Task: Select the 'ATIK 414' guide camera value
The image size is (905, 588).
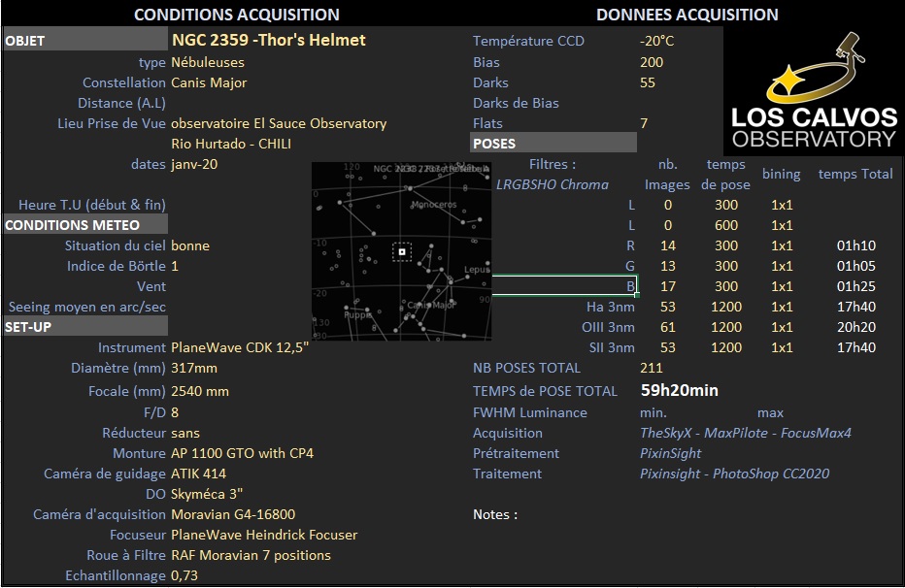Action: [198, 474]
